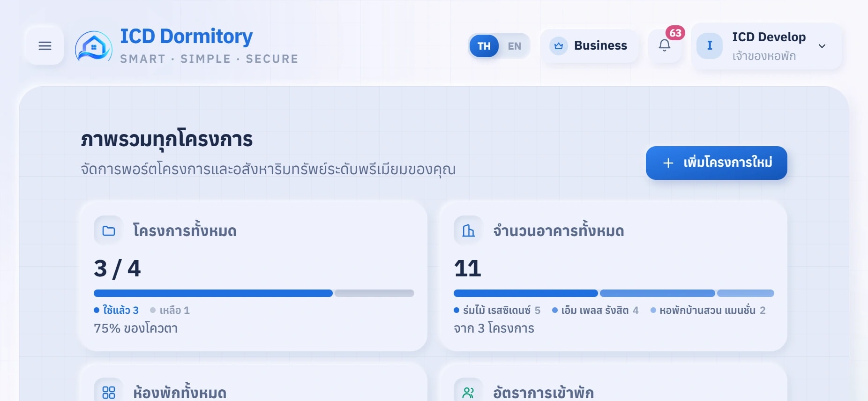Select legend item เอ็ม เพลส รังสิต 4

(x=595, y=310)
